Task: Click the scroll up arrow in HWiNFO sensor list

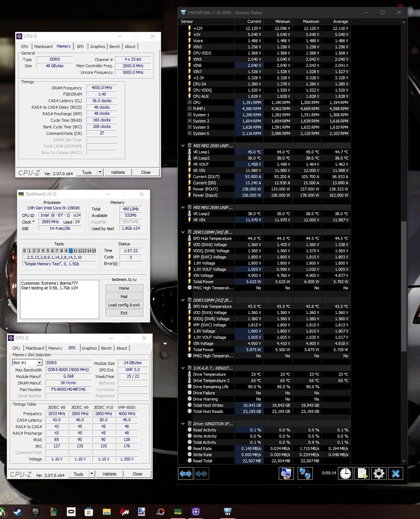Action: click(404, 22)
